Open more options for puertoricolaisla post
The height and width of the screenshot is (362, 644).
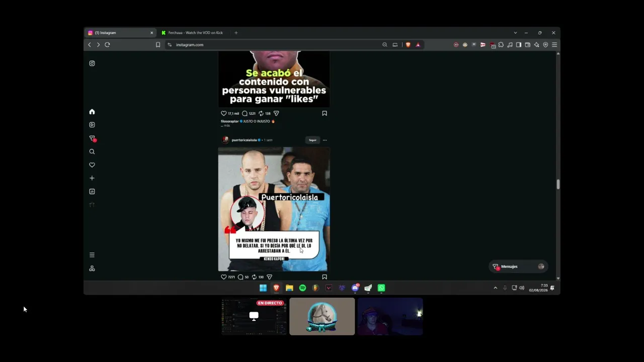(x=325, y=140)
